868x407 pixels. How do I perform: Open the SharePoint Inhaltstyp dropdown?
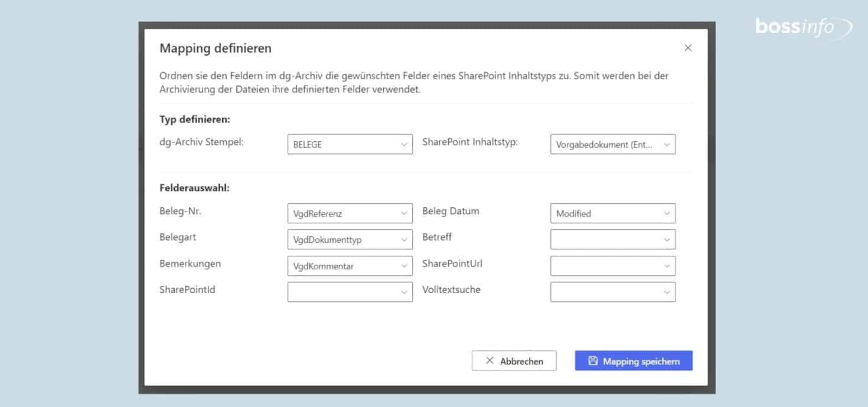pyautogui.click(x=612, y=144)
